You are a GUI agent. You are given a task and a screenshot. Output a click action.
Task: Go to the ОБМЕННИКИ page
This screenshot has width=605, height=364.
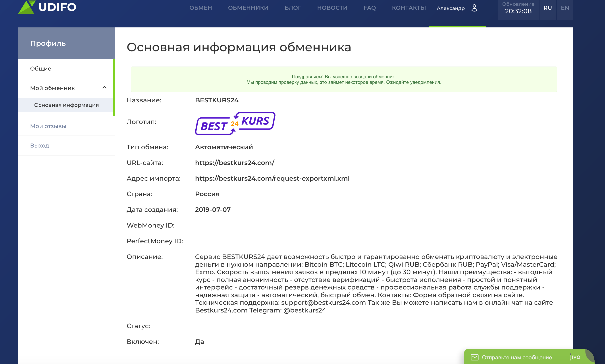[248, 8]
